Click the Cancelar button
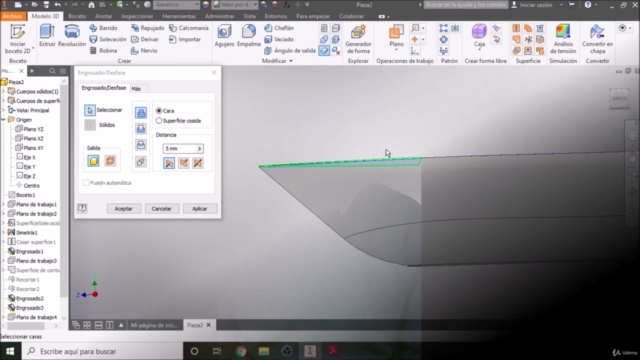Screen dimensions: 640x360 pos(162,209)
